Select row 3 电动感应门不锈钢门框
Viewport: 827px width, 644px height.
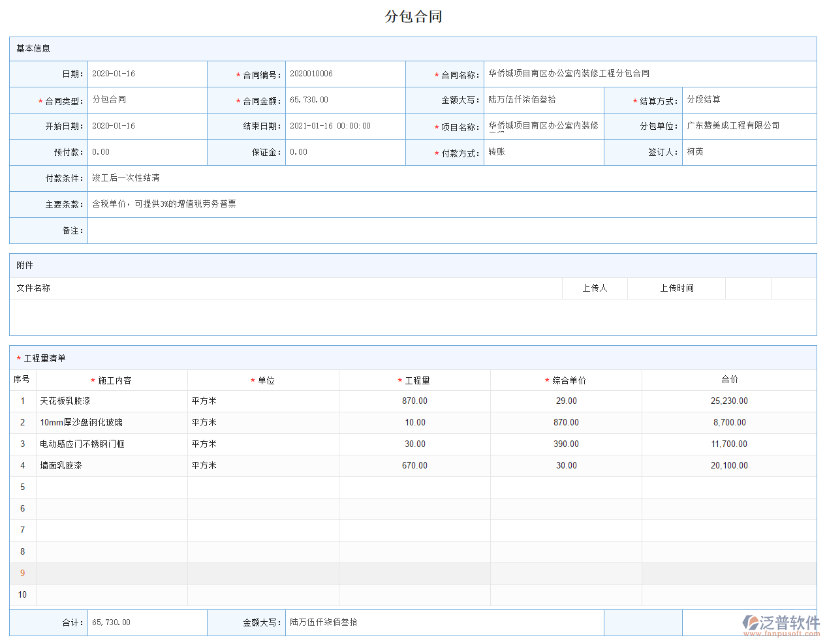point(111,444)
